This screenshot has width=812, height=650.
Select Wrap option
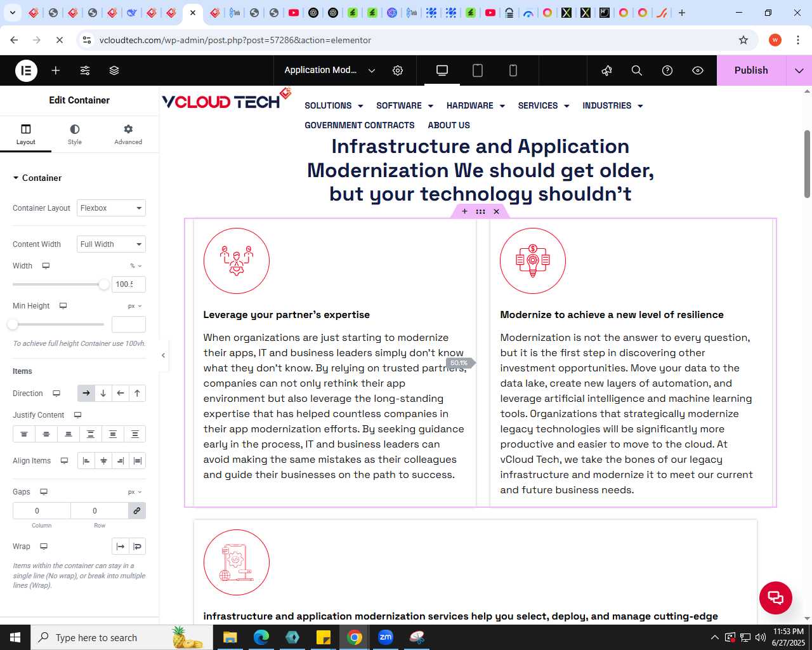click(137, 547)
